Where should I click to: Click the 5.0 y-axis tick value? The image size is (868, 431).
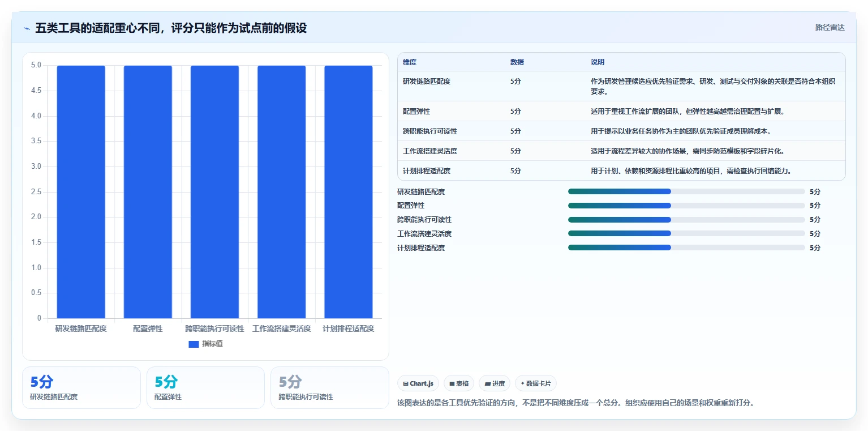(x=36, y=65)
